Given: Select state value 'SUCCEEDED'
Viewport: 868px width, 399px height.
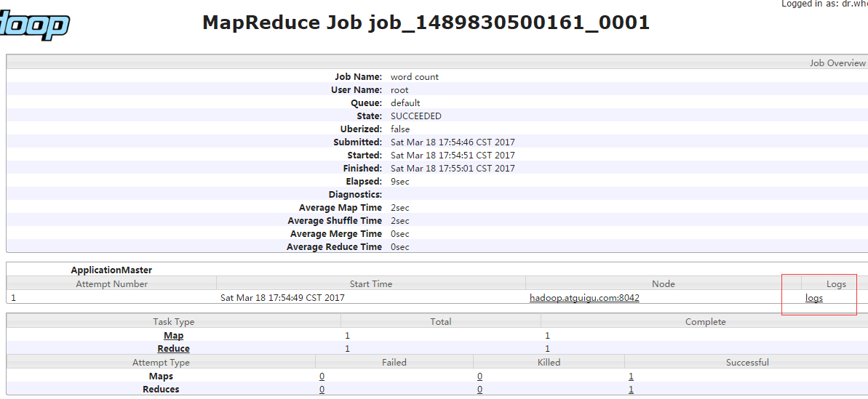Looking at the screenshot, I should [415, 116].
